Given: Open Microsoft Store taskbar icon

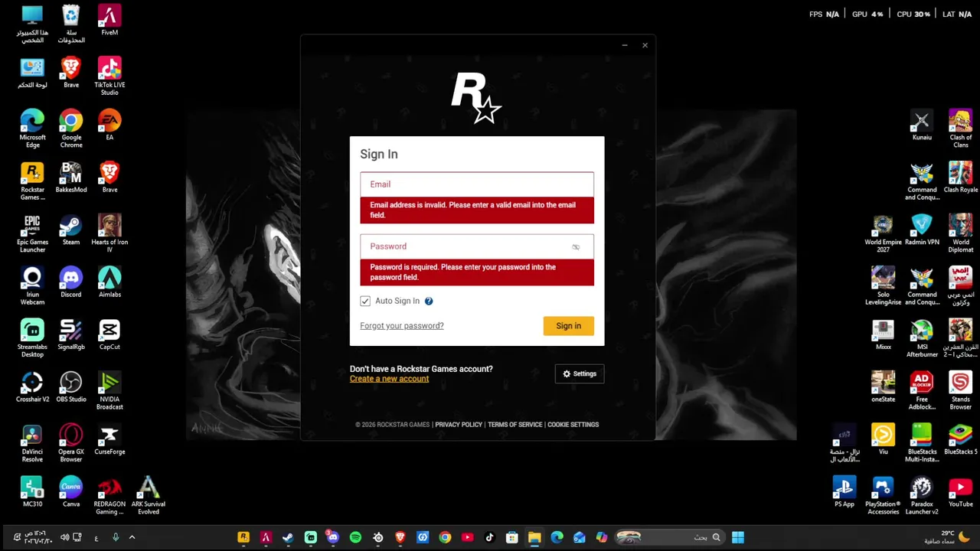Looking at the screenshot, I should (512, 537).
